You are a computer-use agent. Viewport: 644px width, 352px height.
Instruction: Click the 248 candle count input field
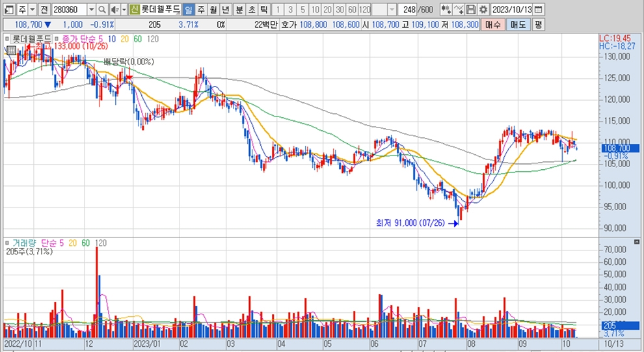pos(409,10)
